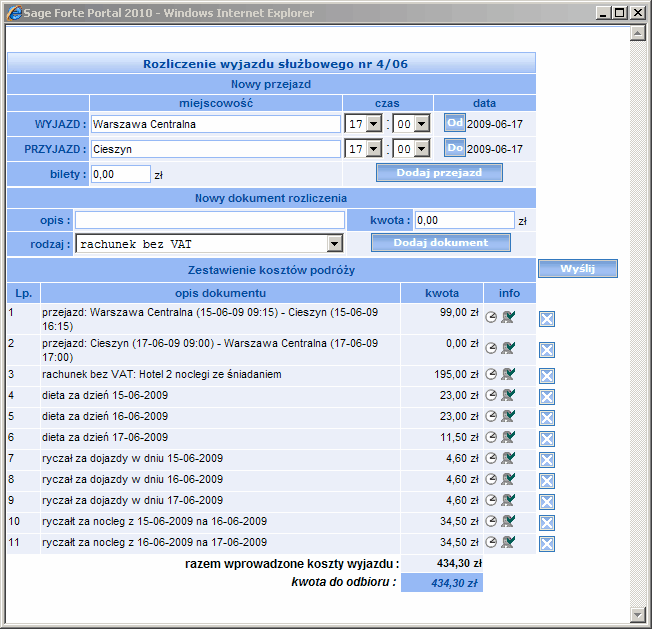Delete dieta za dzień 15-06-2009 row
Screen dimensions: 652x629
pos(547,397)
